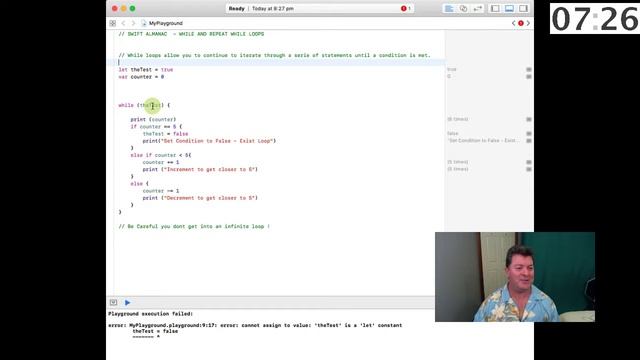Click 'false' in the results sidebar

click(x=453, y=134)
